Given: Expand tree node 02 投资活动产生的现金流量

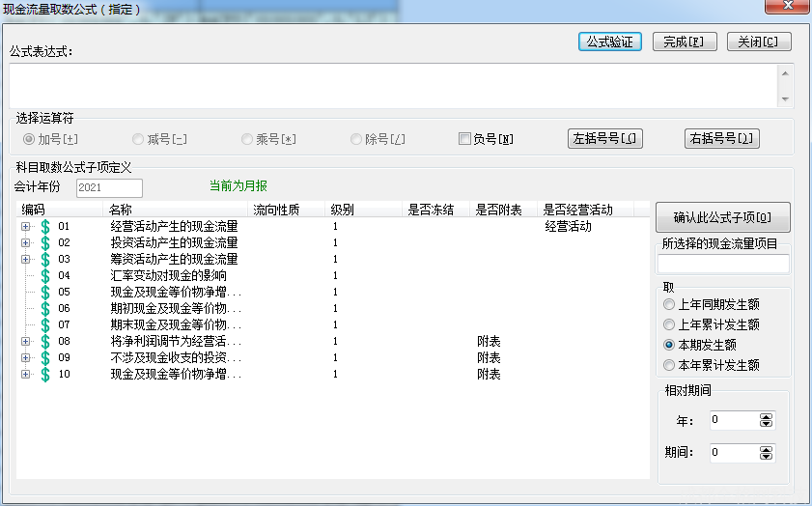Looking at the screenshot, I should pyautogui.click(x=26, y=242).
